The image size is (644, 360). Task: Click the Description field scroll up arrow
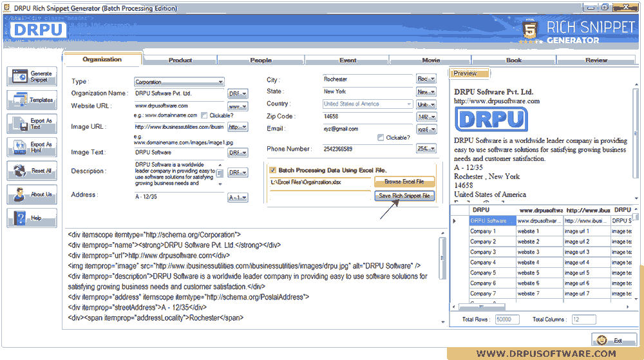tap(220, 165)
